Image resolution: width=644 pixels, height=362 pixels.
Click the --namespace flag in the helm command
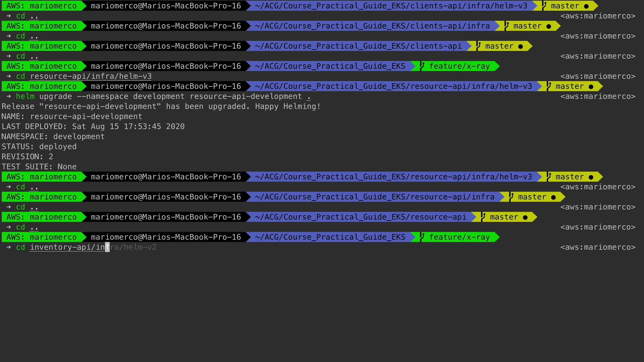pos(103,97)
